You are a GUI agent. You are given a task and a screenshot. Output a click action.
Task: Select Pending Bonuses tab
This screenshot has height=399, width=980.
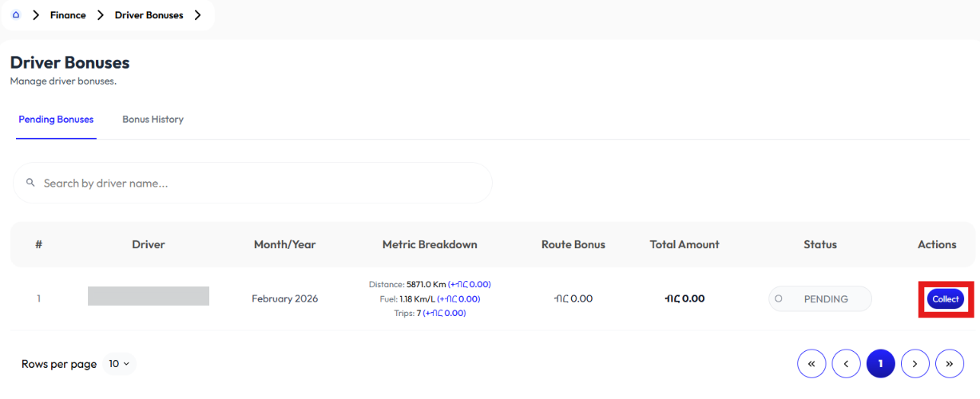tap(56, 120)
